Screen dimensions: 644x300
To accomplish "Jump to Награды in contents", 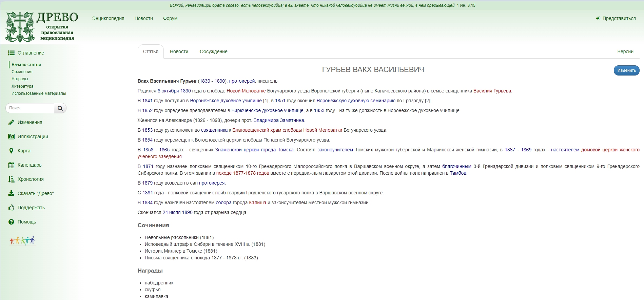I will [20, 79].
